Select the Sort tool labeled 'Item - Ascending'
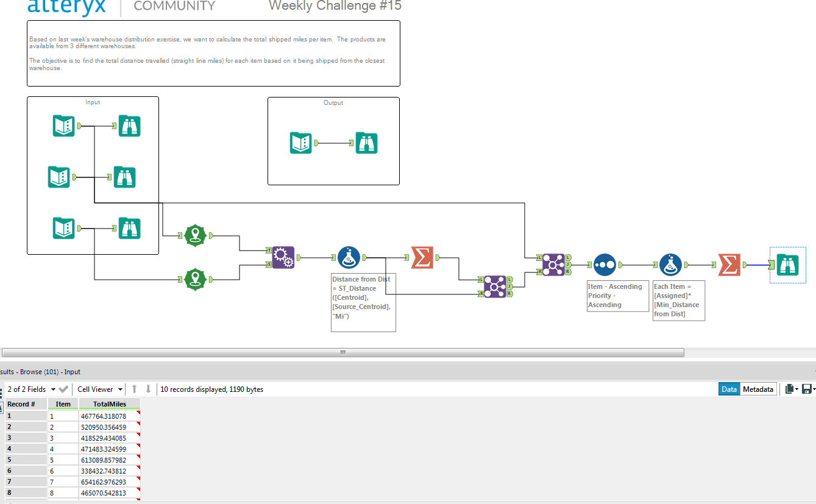Viewport: 816px width, 504px height. pos(604,264)
